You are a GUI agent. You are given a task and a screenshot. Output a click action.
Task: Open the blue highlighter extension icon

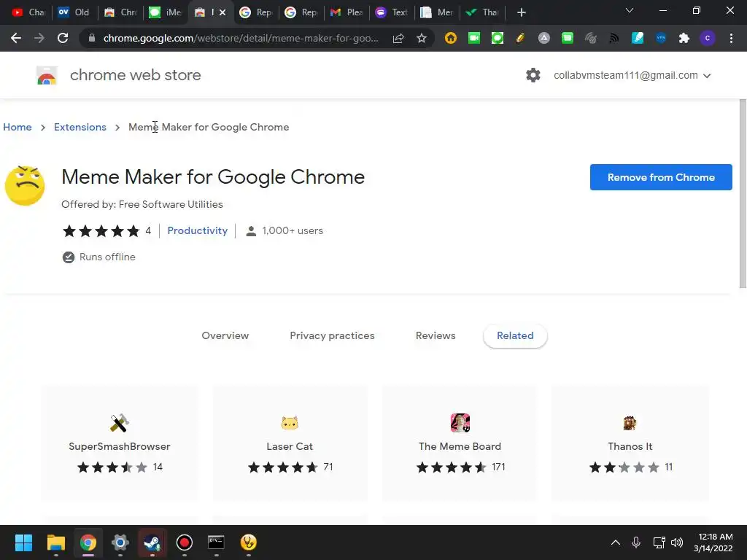pyautogui.click(x=637, y=38)
